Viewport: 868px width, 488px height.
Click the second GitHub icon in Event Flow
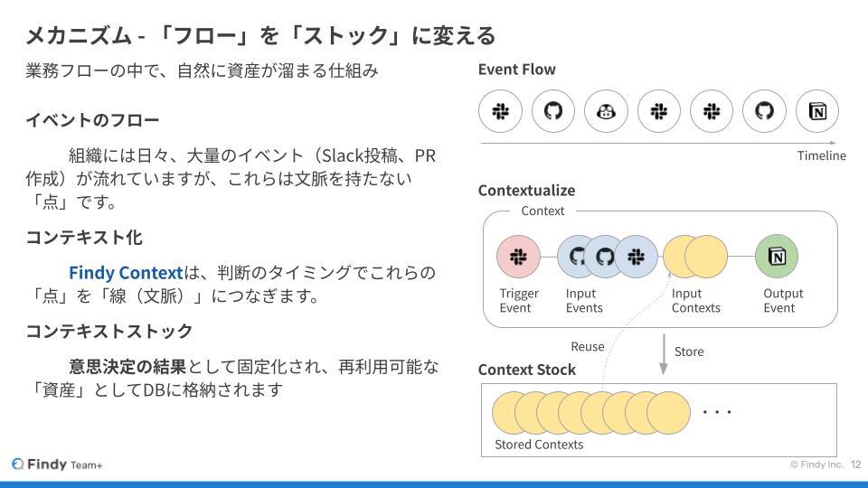[765, 111]
